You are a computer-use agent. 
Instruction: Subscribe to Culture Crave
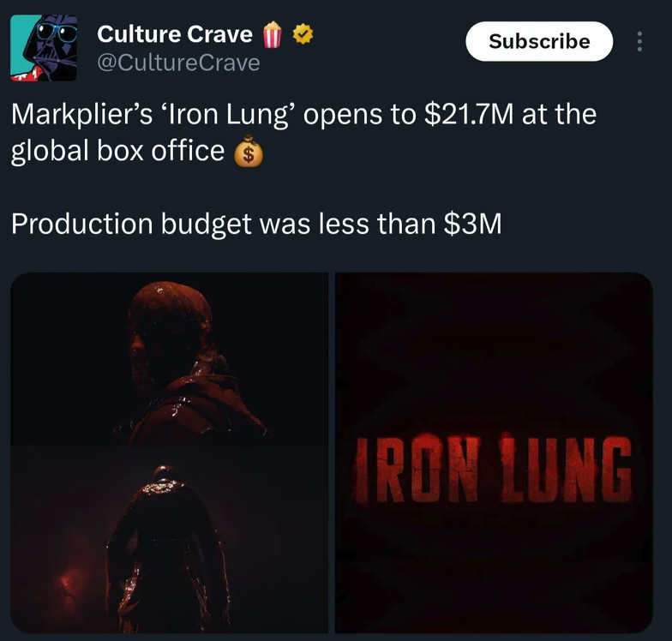(539, 41)
